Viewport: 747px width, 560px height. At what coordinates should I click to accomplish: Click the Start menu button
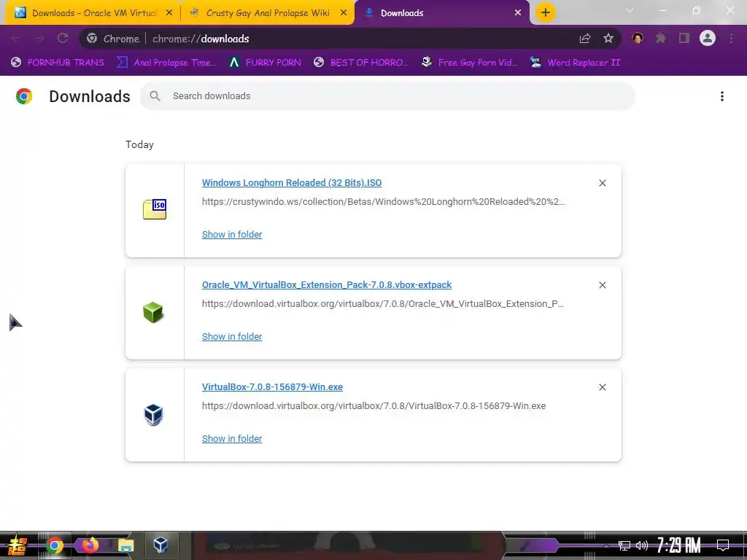click(x=18, y=545)
